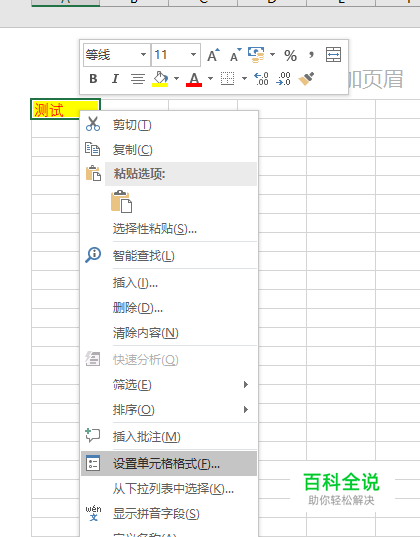This screenshot has height=537, width=420.
Task: Click the smart lookup magnifier icon
Action: point(93,255)
